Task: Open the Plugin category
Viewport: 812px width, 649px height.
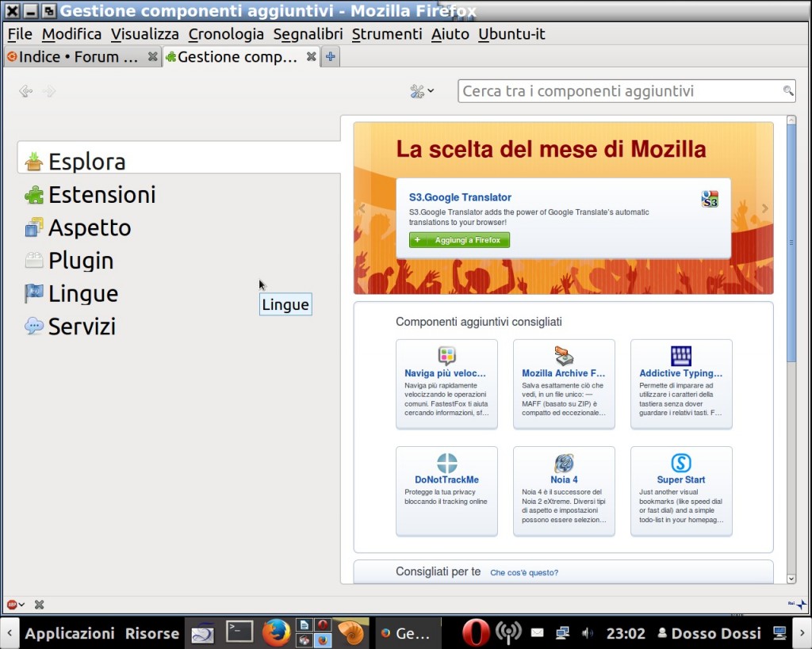Action: (179, 261)
